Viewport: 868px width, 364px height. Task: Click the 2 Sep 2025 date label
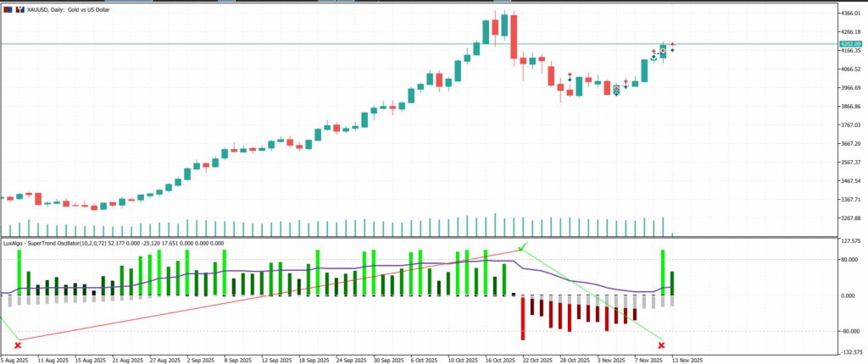pos(200,359)
